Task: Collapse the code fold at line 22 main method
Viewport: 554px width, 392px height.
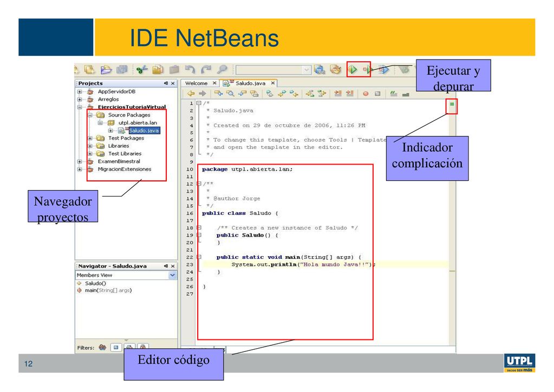Action: coord(199,257)
